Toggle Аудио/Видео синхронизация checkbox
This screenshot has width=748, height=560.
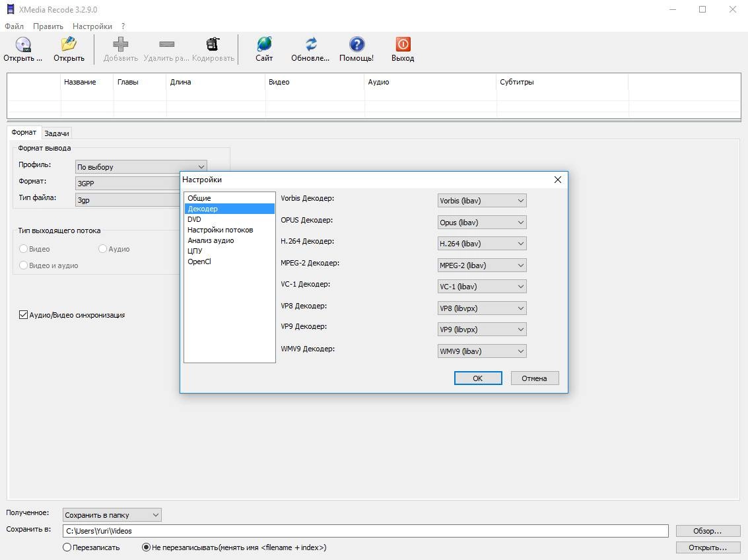coord(23,315)
